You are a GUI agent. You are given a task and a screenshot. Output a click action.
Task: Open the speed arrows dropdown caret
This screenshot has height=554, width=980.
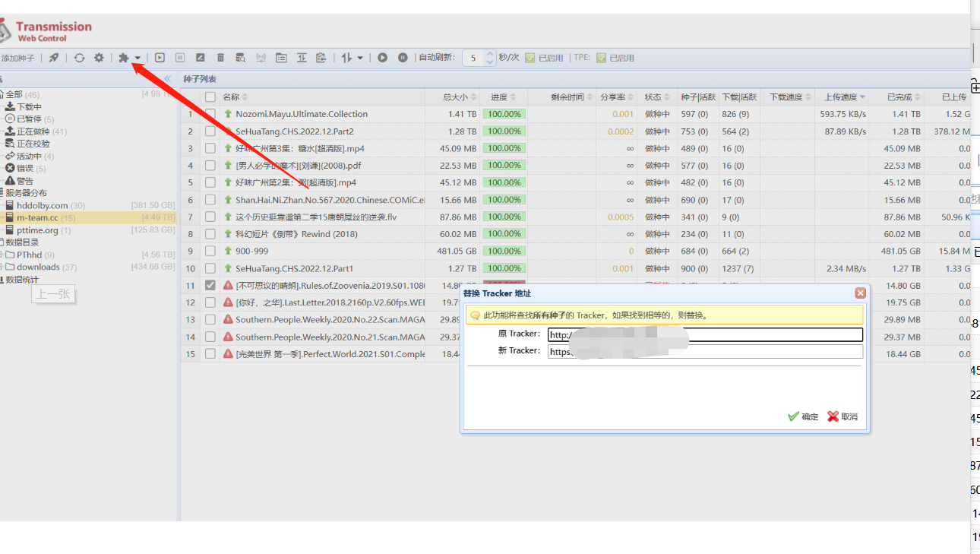pos(360,58)
